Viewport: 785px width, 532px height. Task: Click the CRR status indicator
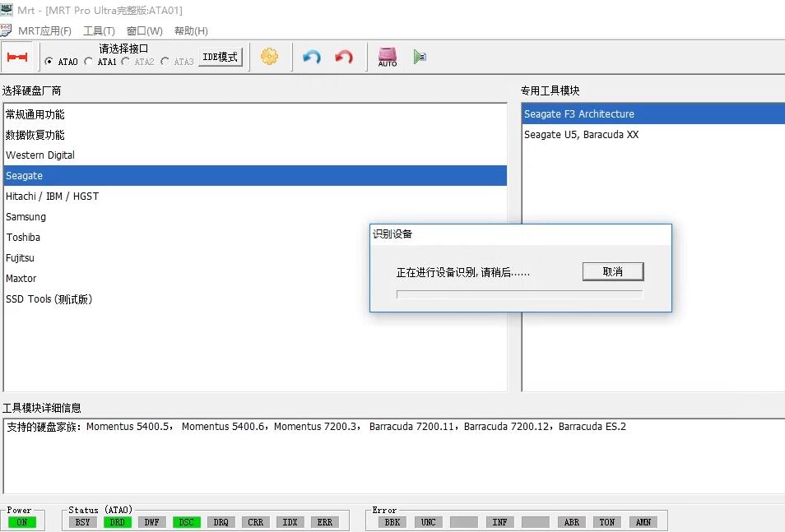(x=255, y=522)
